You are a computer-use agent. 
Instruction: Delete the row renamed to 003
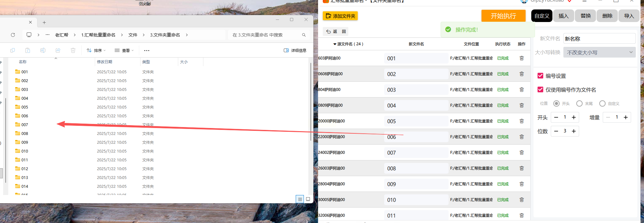click(521, 90)
